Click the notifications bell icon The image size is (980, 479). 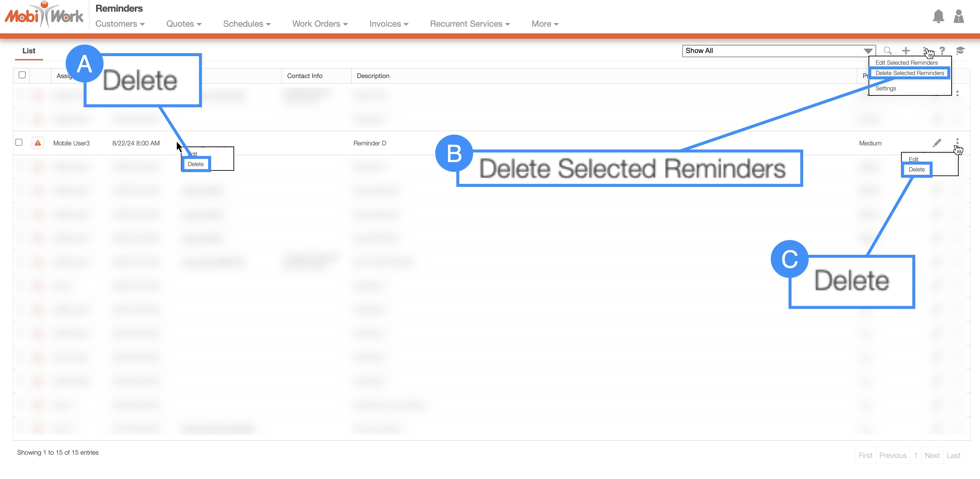(938, 16)
